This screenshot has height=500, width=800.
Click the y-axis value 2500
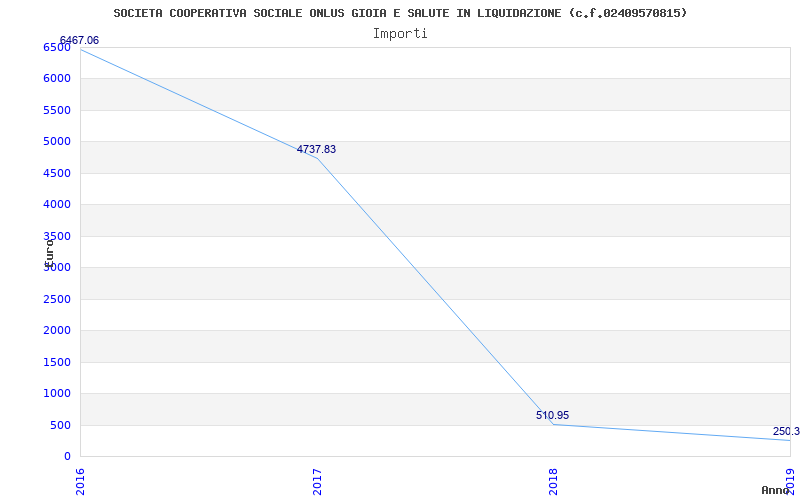point(56,299)
